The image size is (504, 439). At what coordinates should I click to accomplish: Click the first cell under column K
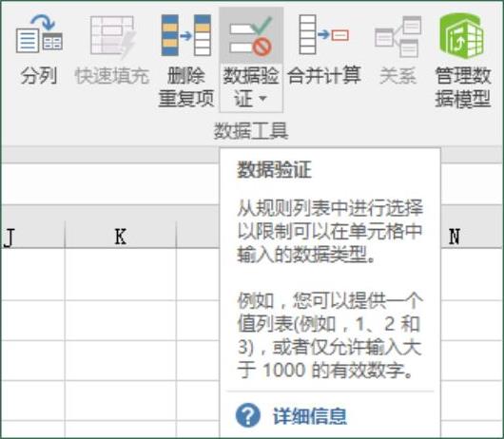[x=121, y=275]
